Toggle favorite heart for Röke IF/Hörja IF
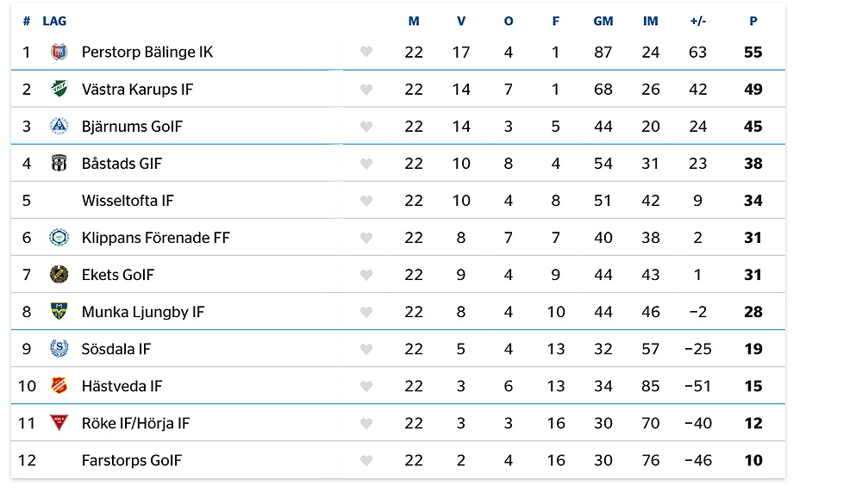 pyautogui.click(x=366, y=423)
